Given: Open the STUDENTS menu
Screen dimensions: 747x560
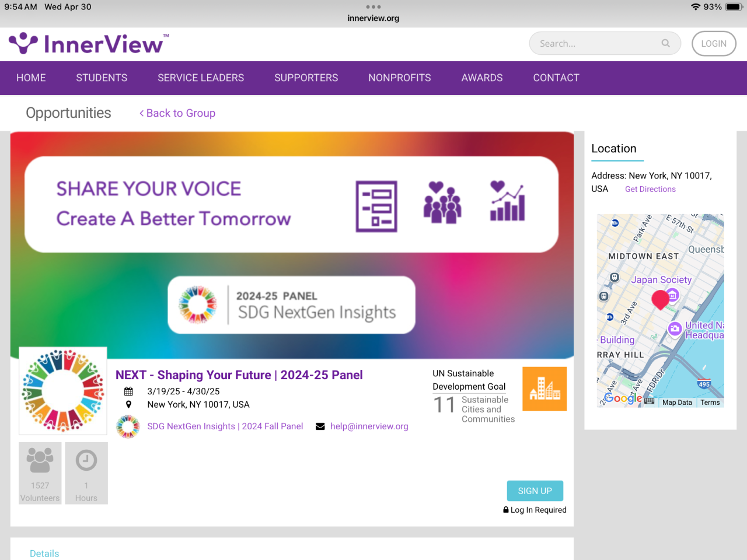Looking at the screenshot, I should pyautogui.click(x=102, y=78).
